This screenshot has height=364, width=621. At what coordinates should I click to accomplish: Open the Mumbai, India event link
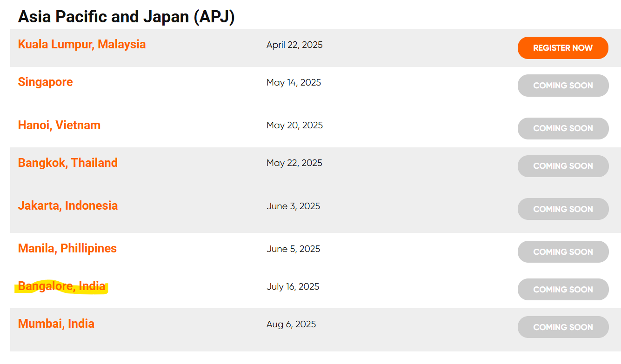tap(56, 324)
